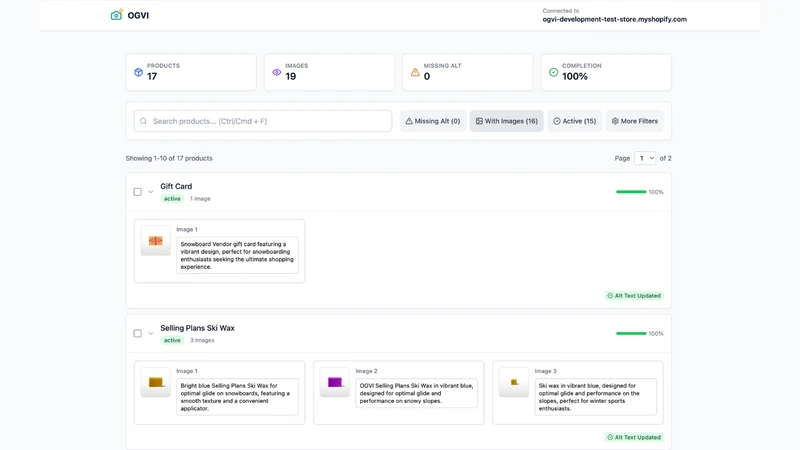Click the Missing Alt warning triangle icon
Screen dimensions: 800x450
(415, 72)
